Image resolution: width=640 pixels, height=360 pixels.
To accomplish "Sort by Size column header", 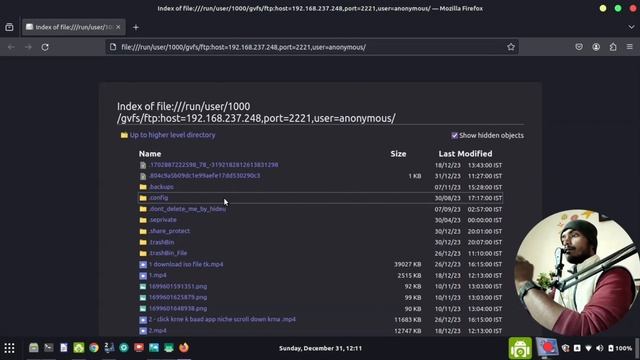I will [x=398, y=154].
